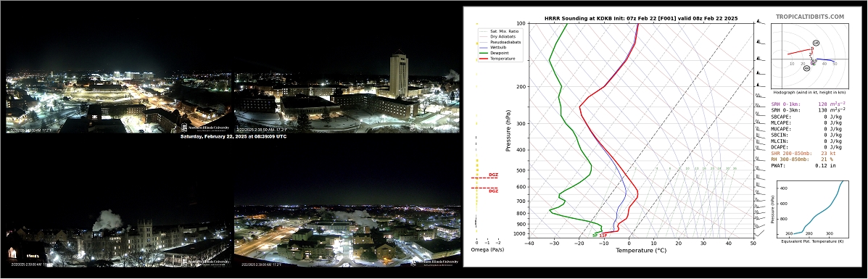Click the wind barb at the 100 hPa level
The width and height of the screenshot is (868, 279).
coord(760,22)
